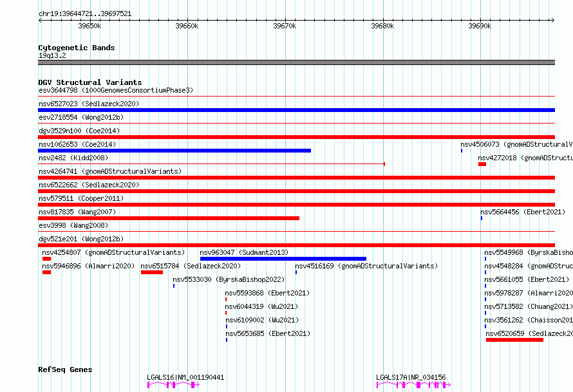The image size is (573, 392).
Task: Click the 19q13.2 band label
Action: pyautogui.click(x=52, y=55)
